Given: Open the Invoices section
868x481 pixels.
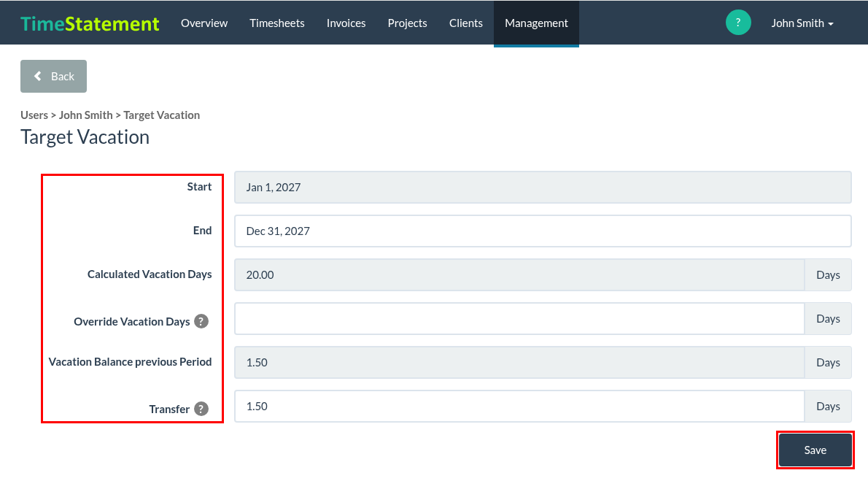Looking at the screenshot, I should click(x=346, y=23).
